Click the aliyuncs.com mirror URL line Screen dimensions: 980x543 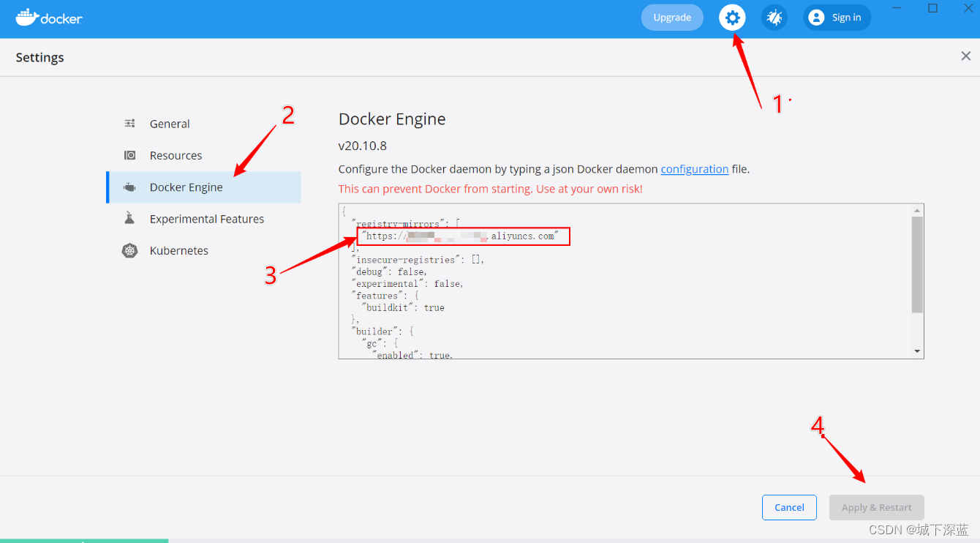[x=460, y=236]
